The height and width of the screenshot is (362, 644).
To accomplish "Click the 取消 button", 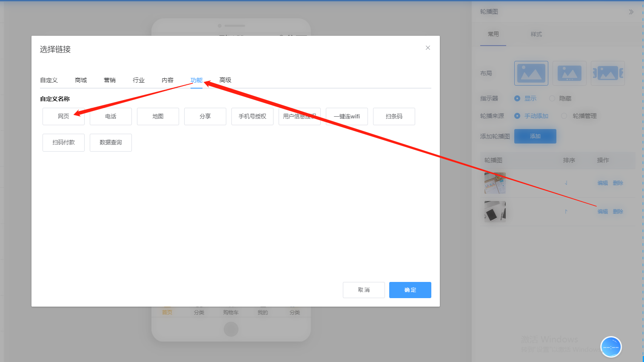I will pos(364,290).
